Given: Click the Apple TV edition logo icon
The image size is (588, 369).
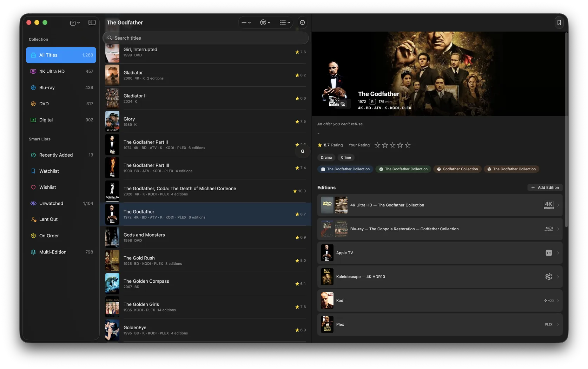Looking at the screenshot, I should tap(549, 253).
